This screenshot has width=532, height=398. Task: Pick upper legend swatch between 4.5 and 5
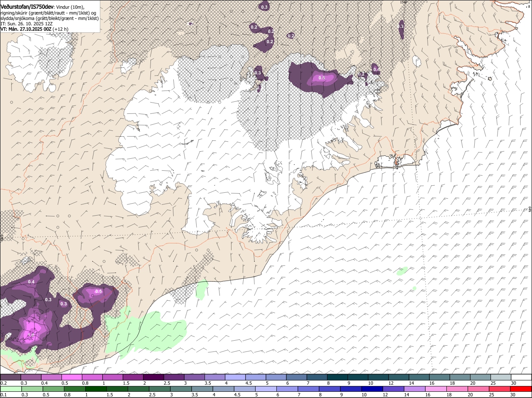(x=256, y=377)
